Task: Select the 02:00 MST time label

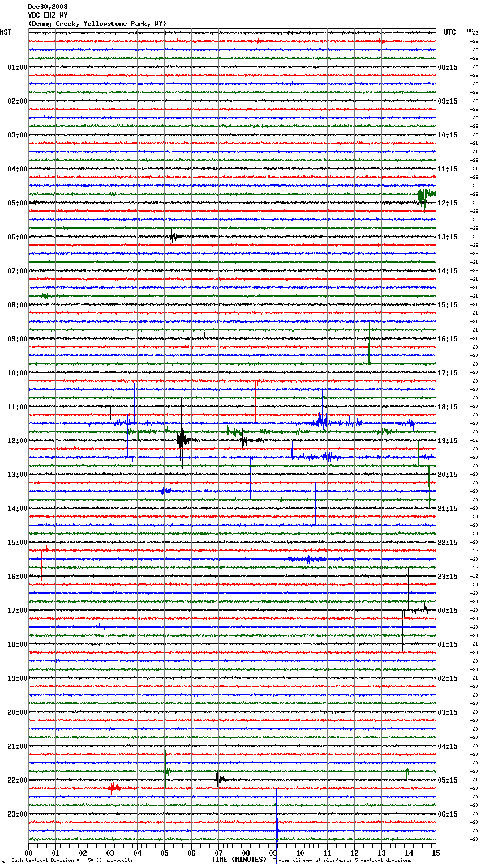Action: pos(17,101)
